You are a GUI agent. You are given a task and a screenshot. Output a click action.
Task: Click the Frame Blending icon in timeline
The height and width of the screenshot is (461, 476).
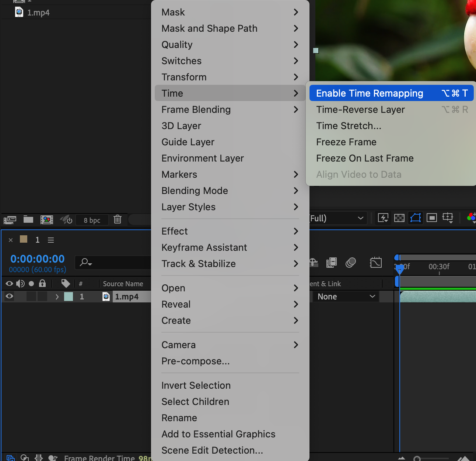click(x=332, y=263)
